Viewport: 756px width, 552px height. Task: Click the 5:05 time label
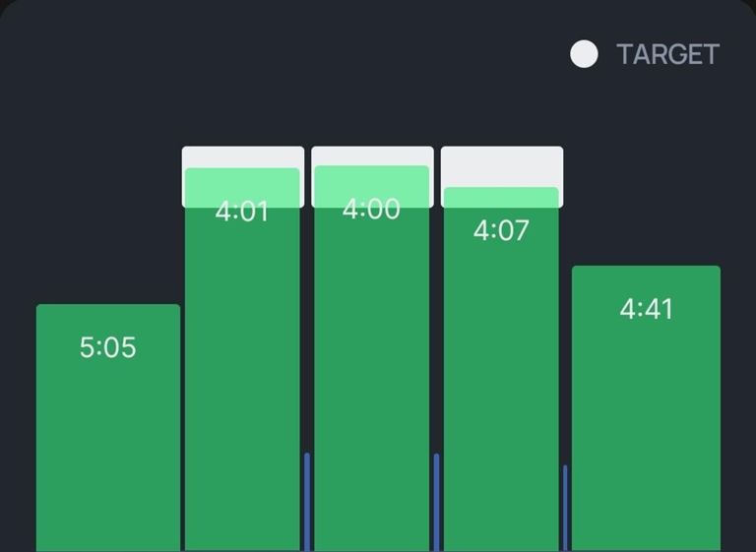tap(108, 347)
